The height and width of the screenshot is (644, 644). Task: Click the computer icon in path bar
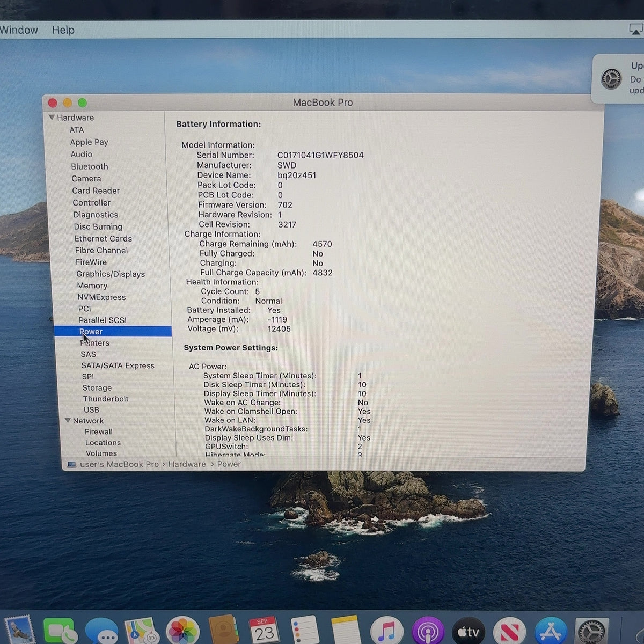click(x=72, y=464)
